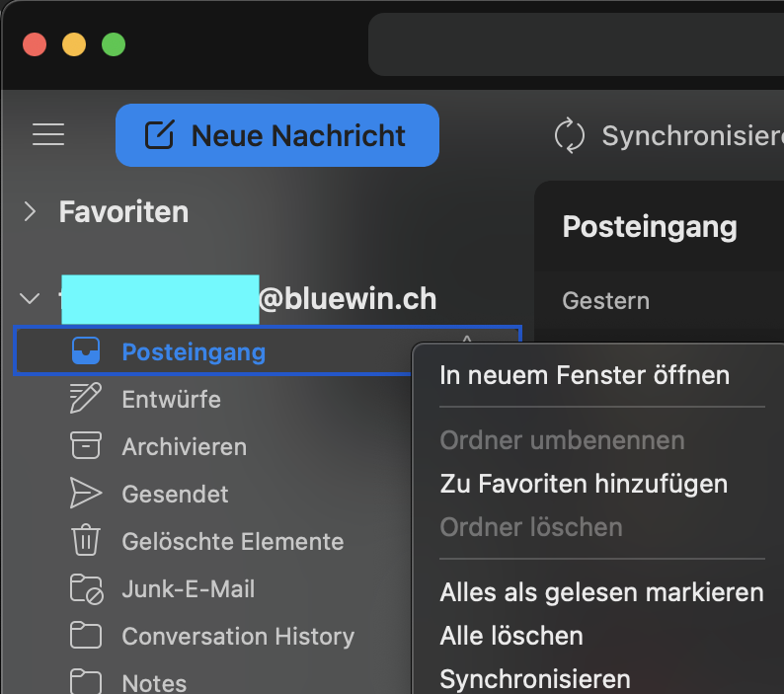Expand the Favoriten section chevron
This screenshot has width=784, height=694.
pos(30,211)
